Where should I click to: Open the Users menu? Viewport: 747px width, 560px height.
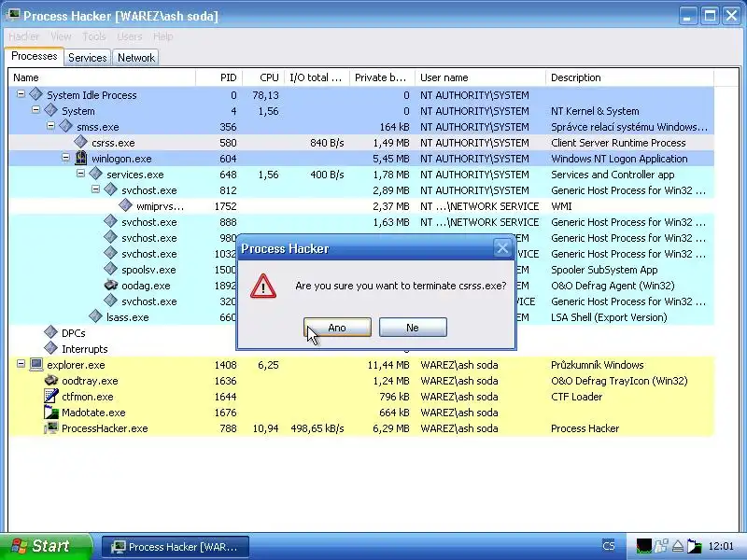[x=129, y=36]
